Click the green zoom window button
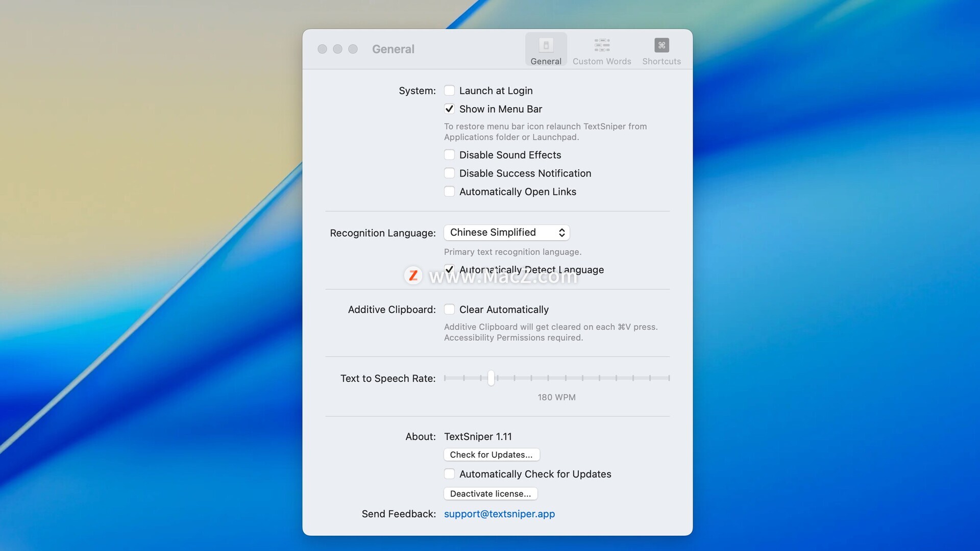Screen dimensions: 980x551 click(353, 49)
